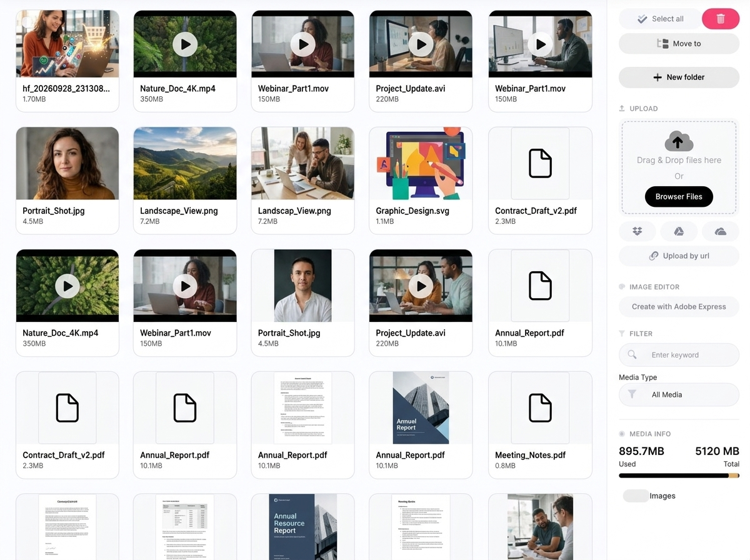
Task: Open the Graphic_Design.svg illustration thumbnail
Action: [421, 164]
